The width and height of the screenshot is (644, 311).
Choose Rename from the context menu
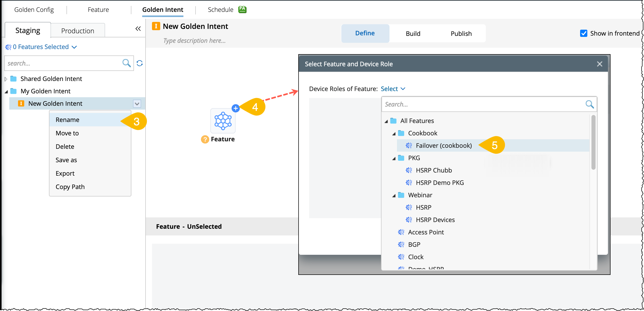(x=67, y=120)
